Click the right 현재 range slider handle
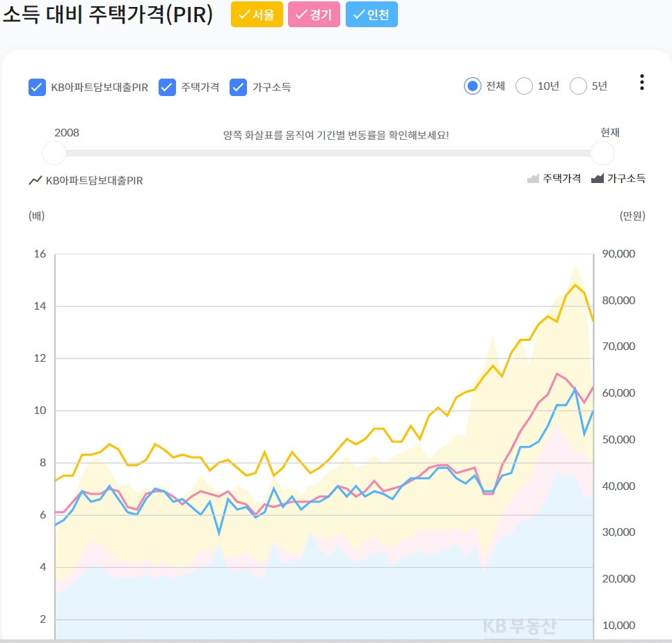The width and height of the screenshot is (672, 643). tap(601, 153)
